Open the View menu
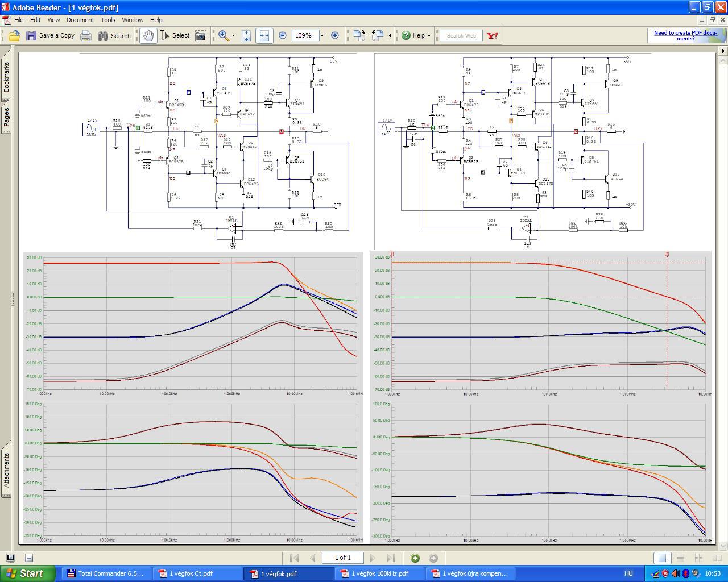The image size is (728, 582). [53, 20]
